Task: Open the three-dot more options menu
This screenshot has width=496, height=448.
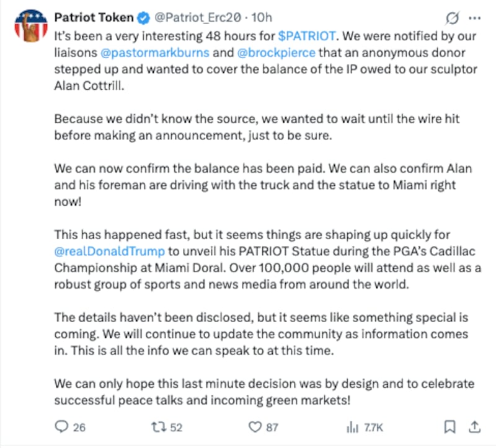Action: click(475, 17)
